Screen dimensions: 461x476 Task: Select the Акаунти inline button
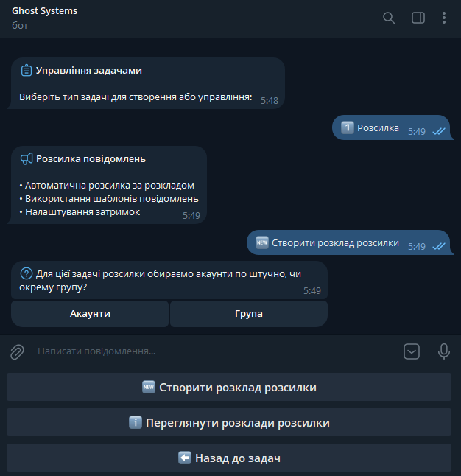pos(90,314)
